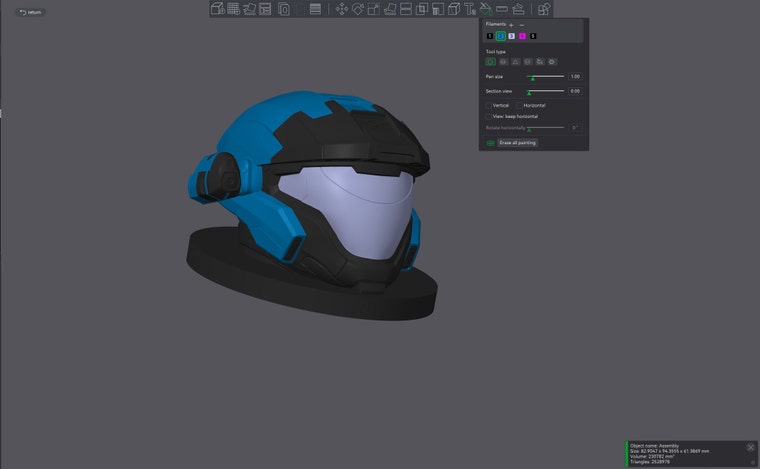Toggle the active Color painting tool

tap(486, 9)
